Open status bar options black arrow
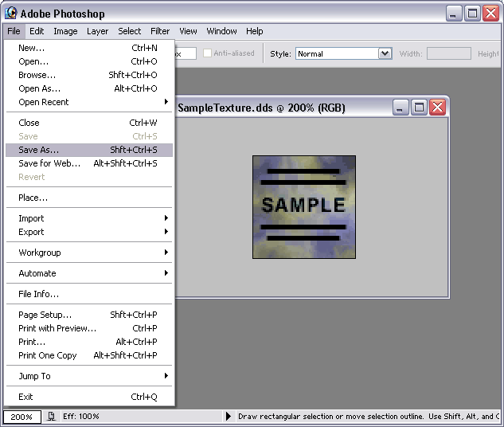 229,417
